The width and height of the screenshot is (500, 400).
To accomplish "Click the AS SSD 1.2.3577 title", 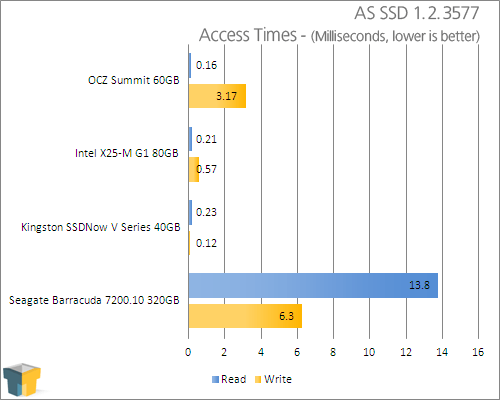I will (417, 13).
